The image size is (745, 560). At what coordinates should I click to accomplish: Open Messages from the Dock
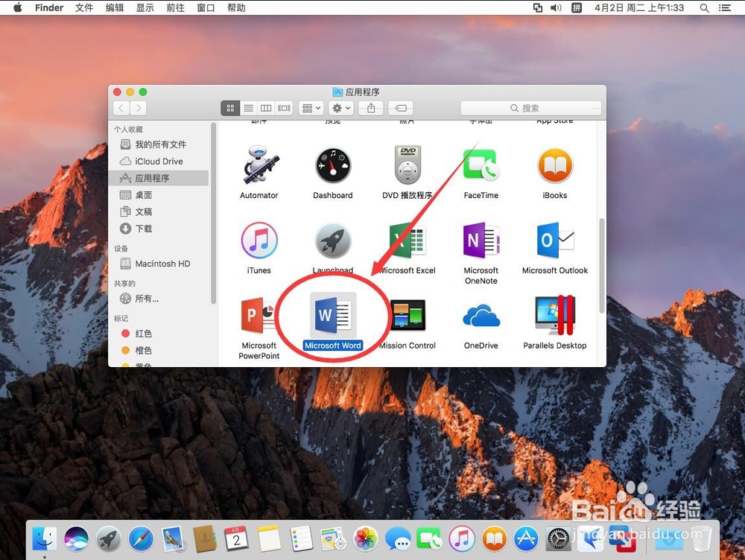398,539
